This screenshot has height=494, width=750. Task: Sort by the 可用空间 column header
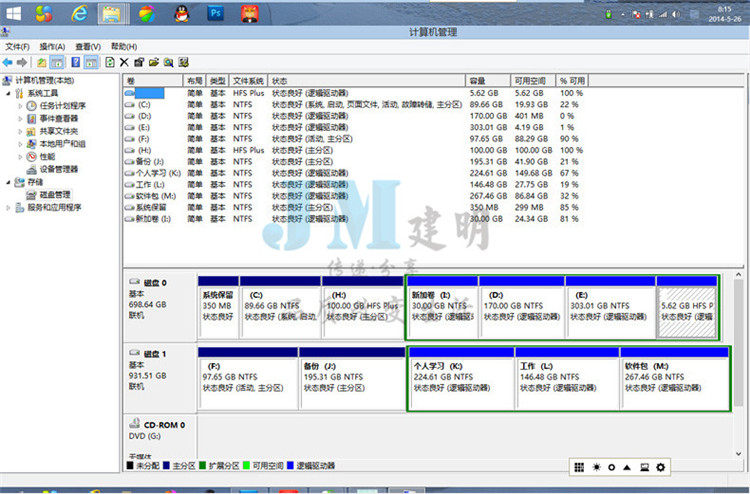pyautogui.click(x=533, y=81)
